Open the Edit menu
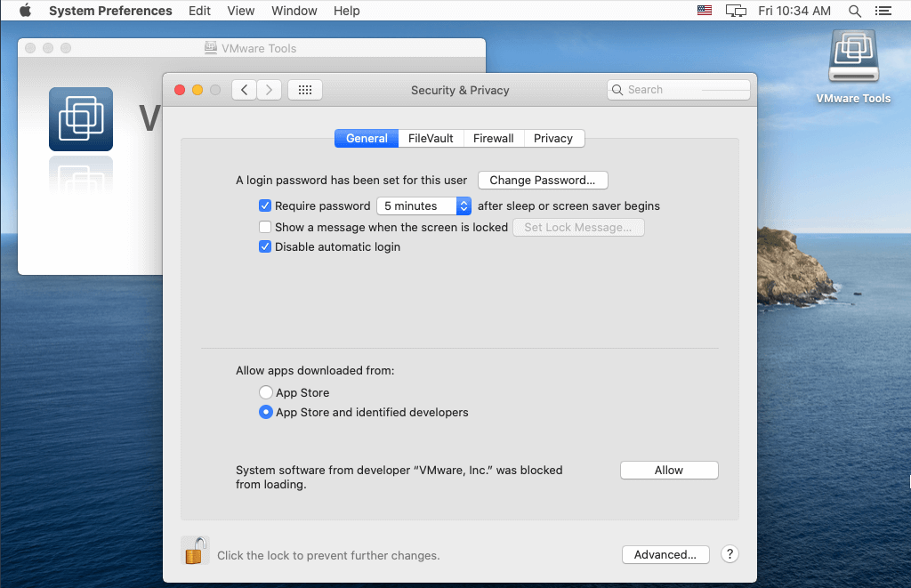911x588 pixels. click(x=199, y=11)
